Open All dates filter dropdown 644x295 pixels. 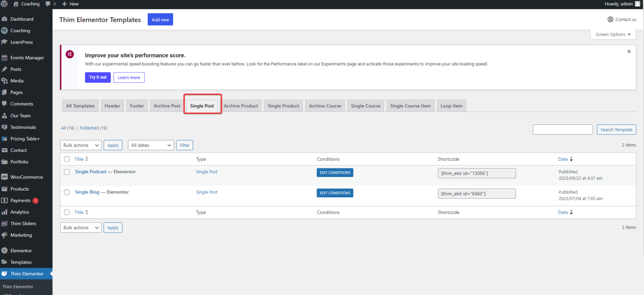(x=151, y=145)
